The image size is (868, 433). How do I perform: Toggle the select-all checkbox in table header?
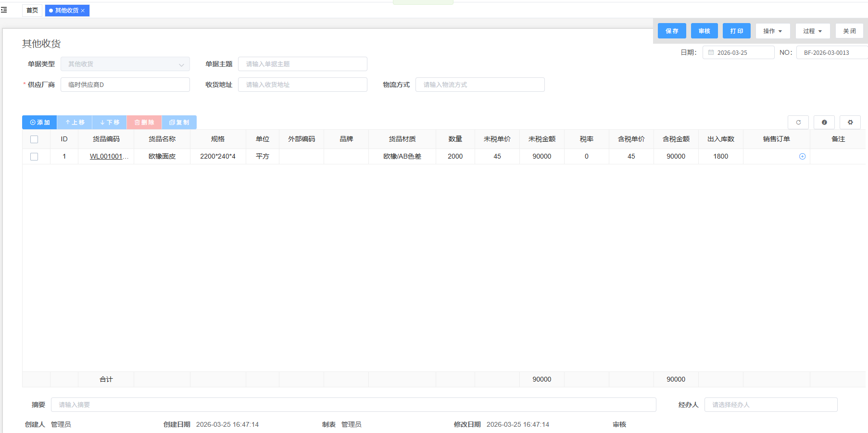pos(34,139)
